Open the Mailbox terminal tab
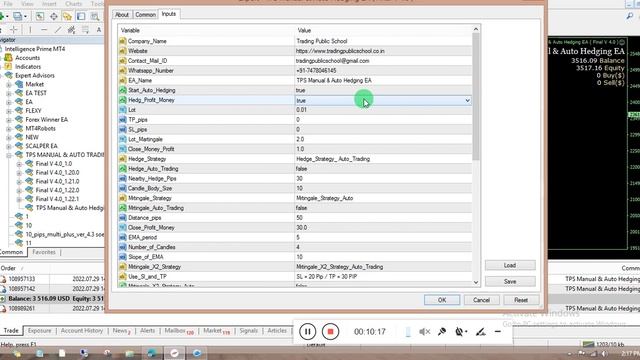The width and height of the screenshot is (640, 360). pyautogui.click(x=179, y=331)
